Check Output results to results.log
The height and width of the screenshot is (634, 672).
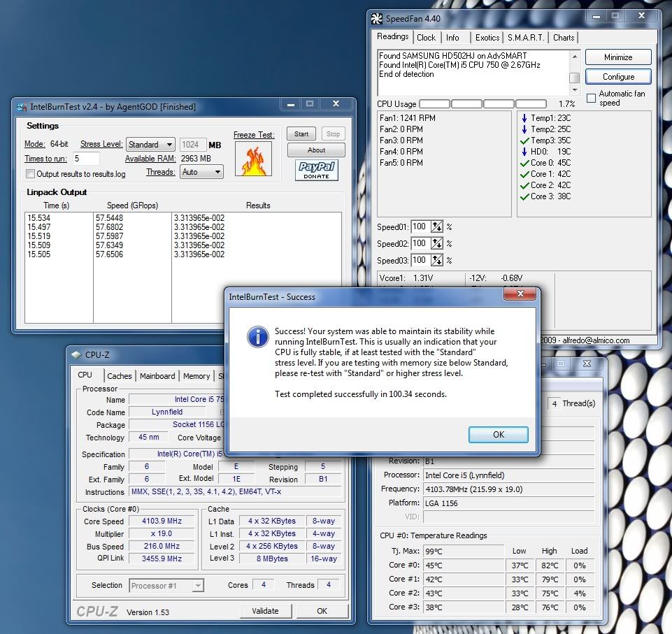(x=31, y=174)
